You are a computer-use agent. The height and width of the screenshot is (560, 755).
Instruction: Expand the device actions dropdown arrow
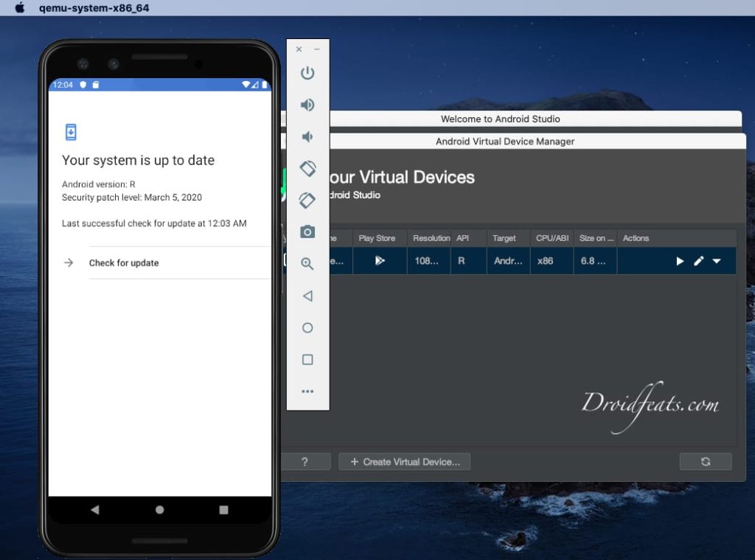717,261
